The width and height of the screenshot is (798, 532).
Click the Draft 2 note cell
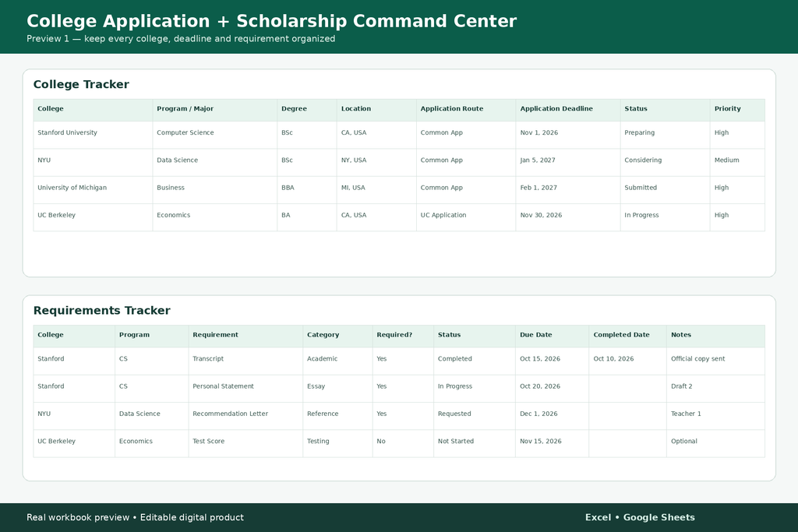(715, 389)
